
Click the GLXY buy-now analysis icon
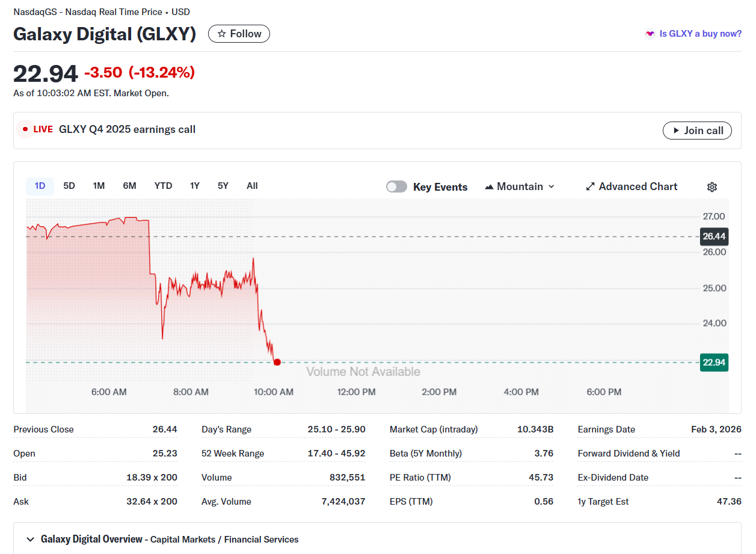click(650, 34)
